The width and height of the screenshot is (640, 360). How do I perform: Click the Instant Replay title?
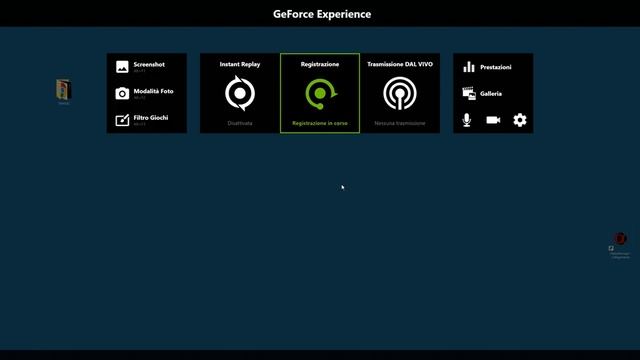[x=240, y=64]
